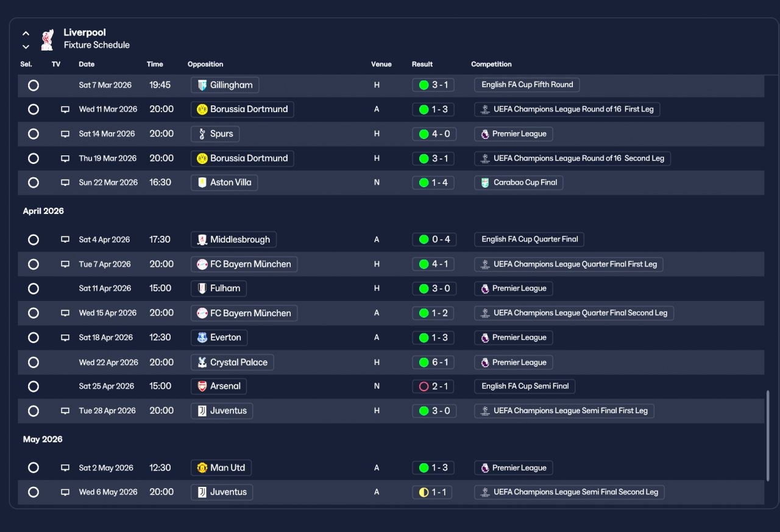This screenshot has height=532, width=780.
Task: Click Carabao Cup trophy icon
Action: 485,182
